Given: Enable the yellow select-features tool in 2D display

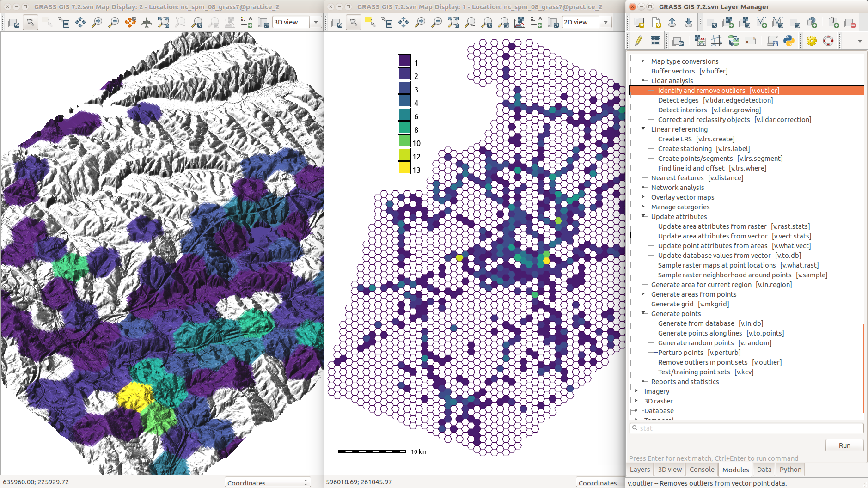Looking at the screenshot, I should click(x=370, y=23).
